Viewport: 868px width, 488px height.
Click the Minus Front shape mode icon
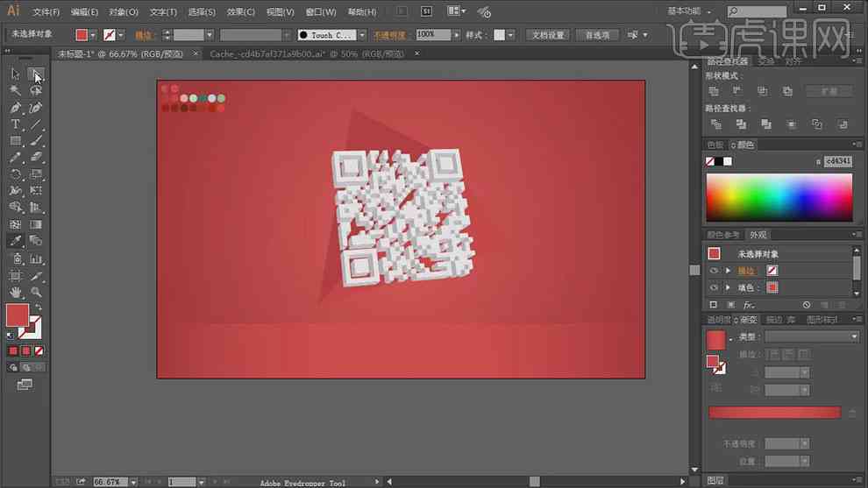pyautogui.click(x=738, y=91)
